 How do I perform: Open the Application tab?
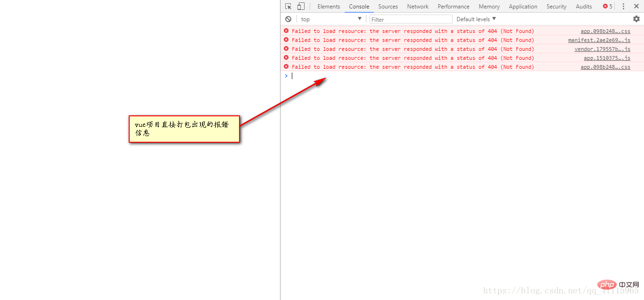(x=523, y=7)
